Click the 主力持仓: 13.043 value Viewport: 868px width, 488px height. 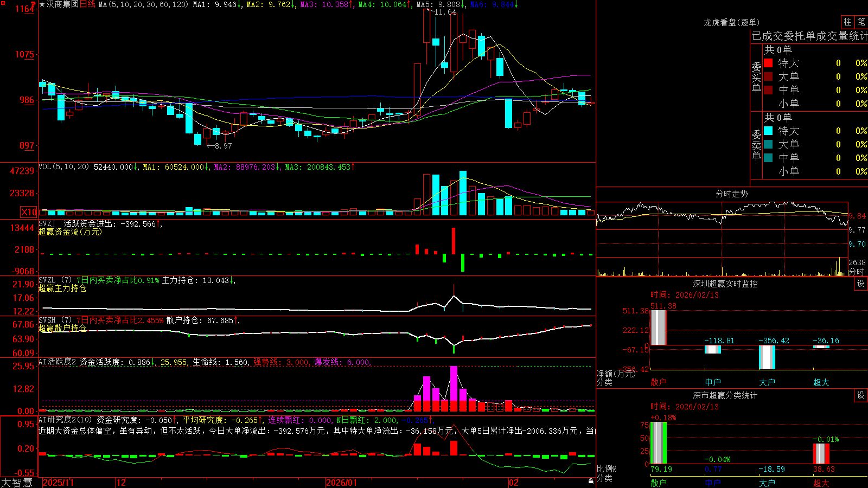click(198, 280)
